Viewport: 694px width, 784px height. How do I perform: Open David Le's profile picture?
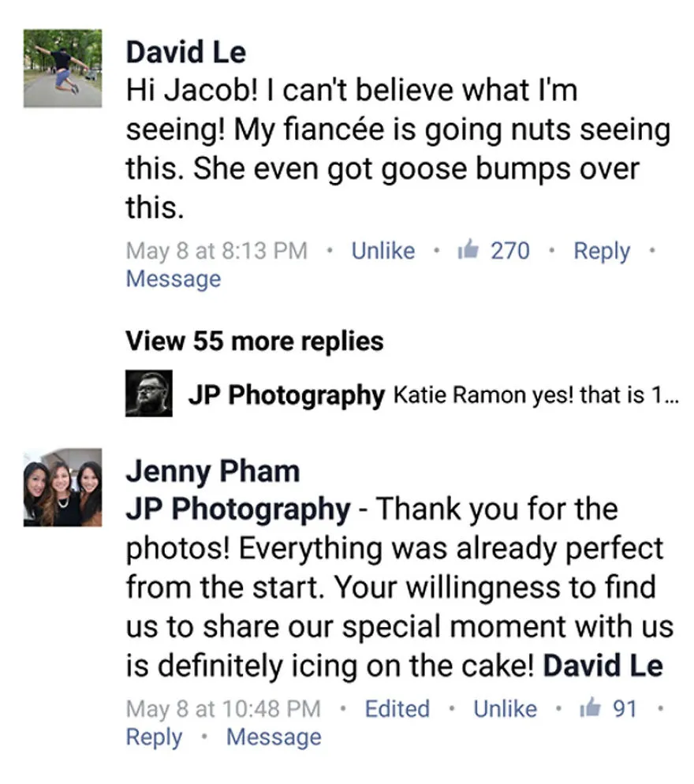(x=62, y=69)
